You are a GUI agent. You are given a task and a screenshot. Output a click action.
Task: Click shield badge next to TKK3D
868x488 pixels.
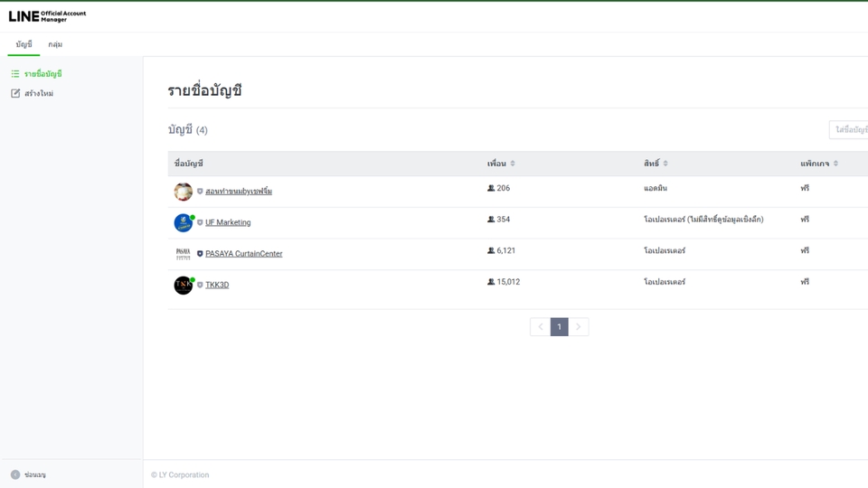(200, 285)
